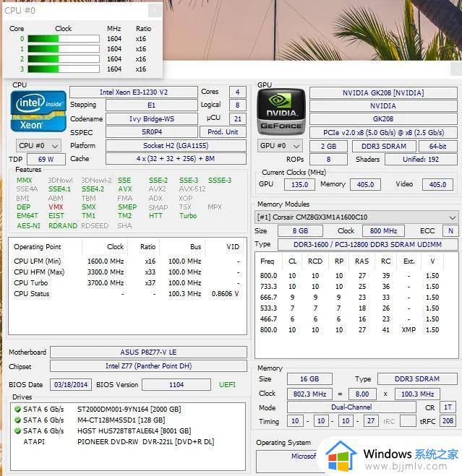This screenshot has width=462, height=476.
Task: Click the Intel Z77 (Panther Point DH) chipset field
Action: (148, 365)
